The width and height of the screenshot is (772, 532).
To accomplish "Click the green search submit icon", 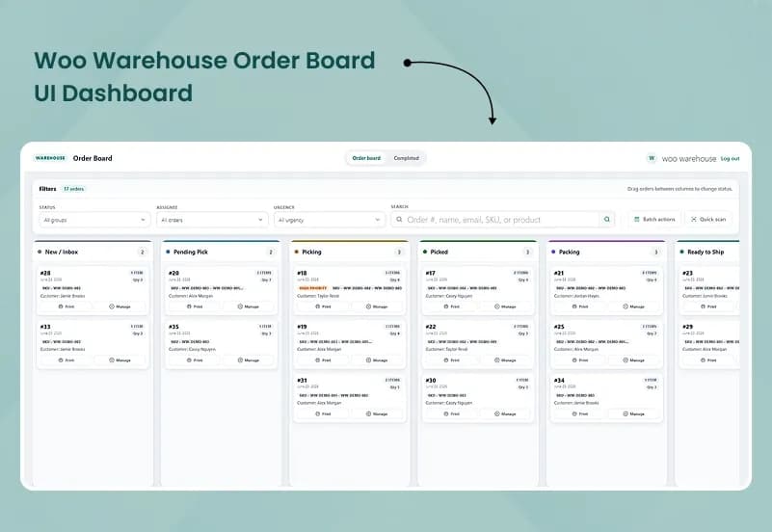I will [607, 220].
